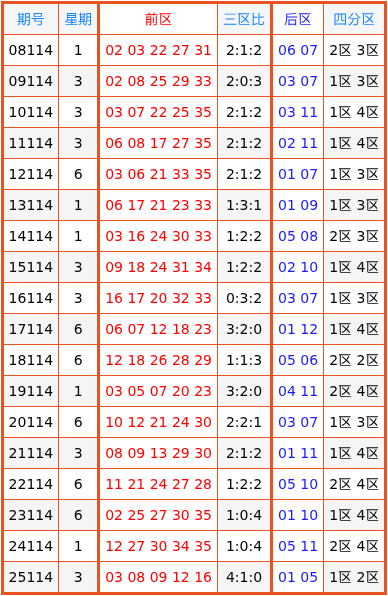Image resolution: width=388 pixels, height=596 pixels.
Task: Select issue number 20114
Action: (31, 422)
